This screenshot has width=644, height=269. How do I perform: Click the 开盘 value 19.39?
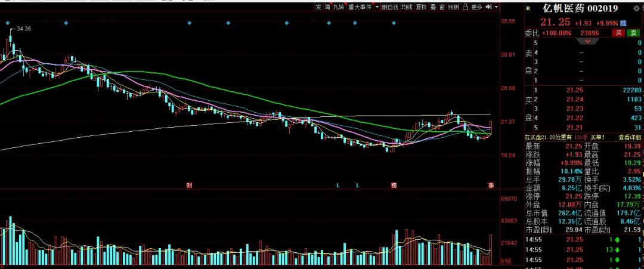[633, 146]
